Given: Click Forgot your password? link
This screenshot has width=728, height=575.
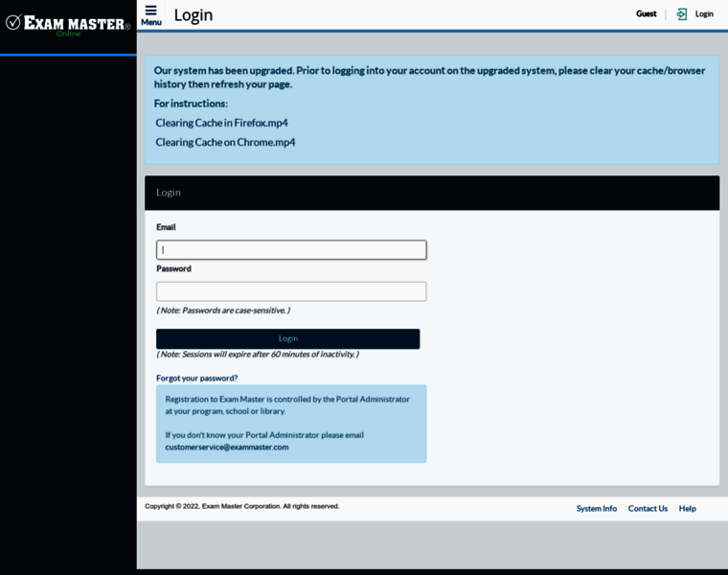Looking at the screenshot, I should click(x=197, y=379).
